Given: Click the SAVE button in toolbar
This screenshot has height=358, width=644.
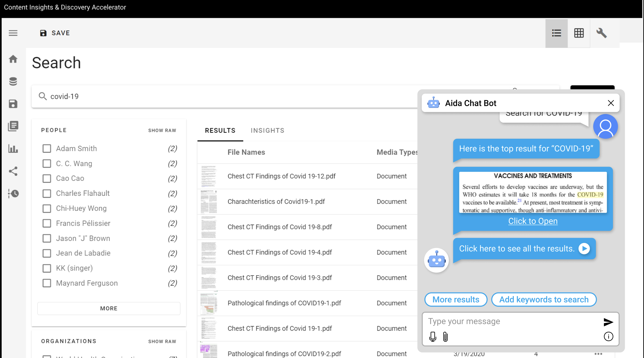Looking at the screenshot, I should click(x=55, y=33).
